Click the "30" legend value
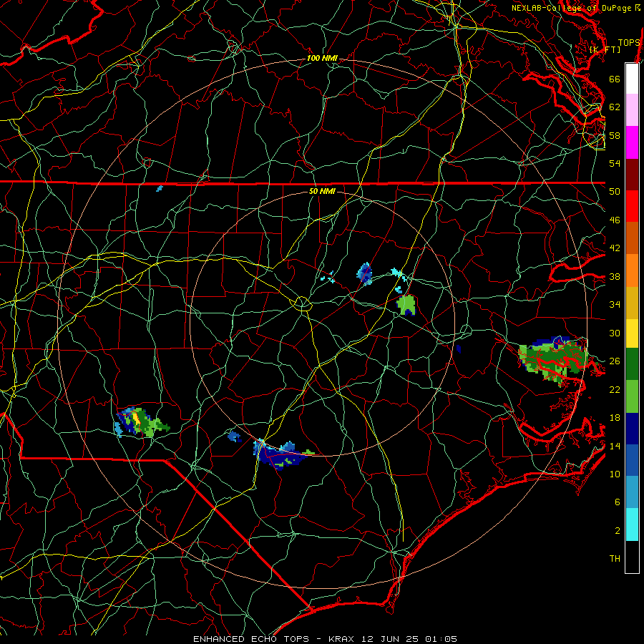This screenshot has width=644, height=644. 615,333
